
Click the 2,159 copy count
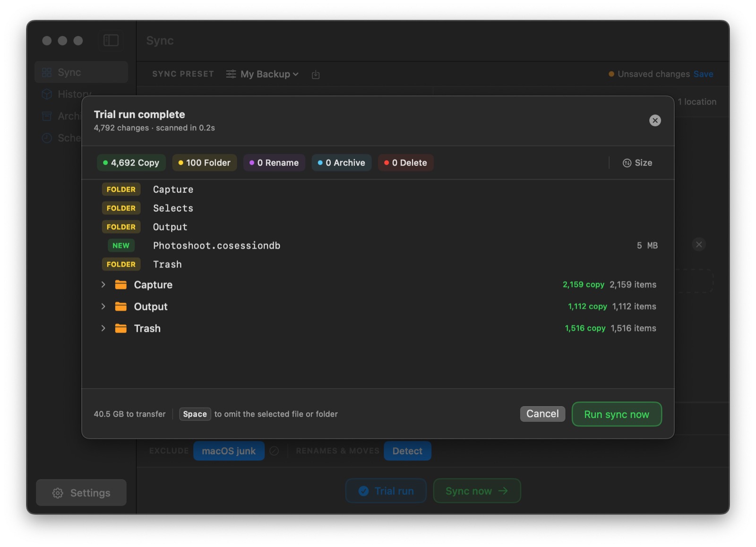click(x=583, y=285)
